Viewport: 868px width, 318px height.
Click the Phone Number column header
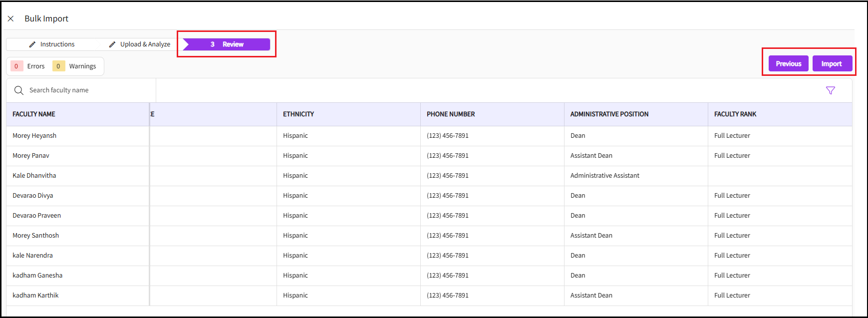pyautogui.click(x=451, y=114)
